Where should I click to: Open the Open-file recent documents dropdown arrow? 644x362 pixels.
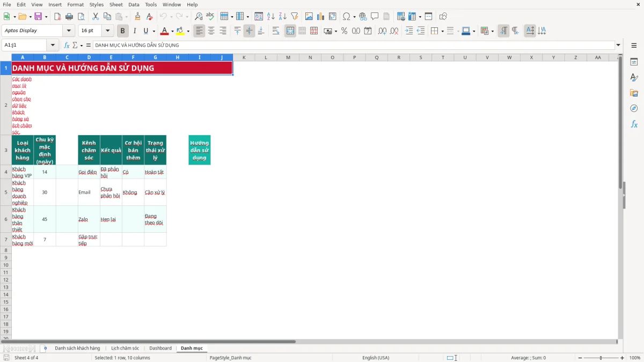(30, 17)
